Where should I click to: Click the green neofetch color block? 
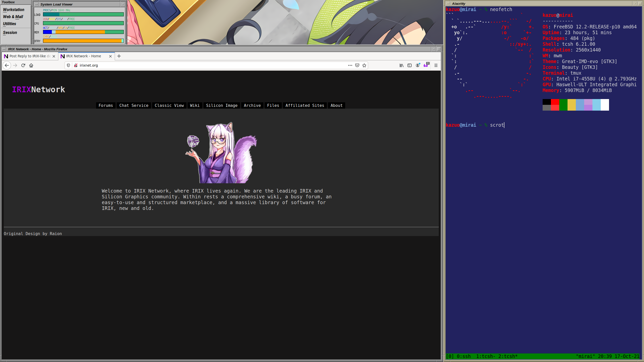pyautogui.click(x=563, y=105)
